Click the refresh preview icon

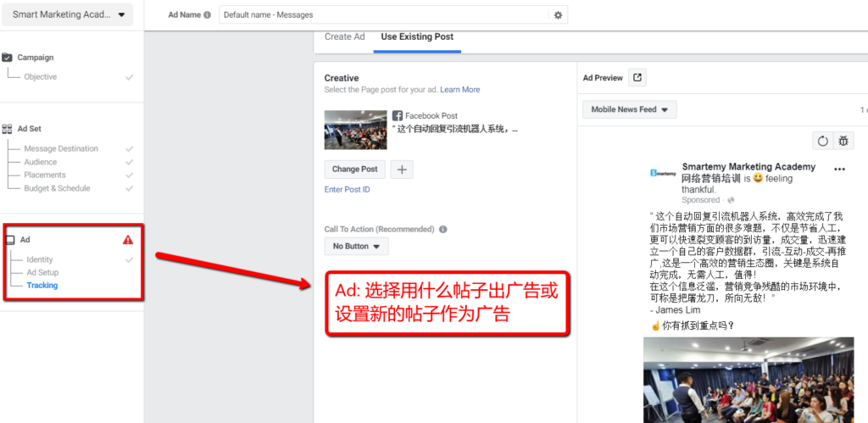[822, 141]
